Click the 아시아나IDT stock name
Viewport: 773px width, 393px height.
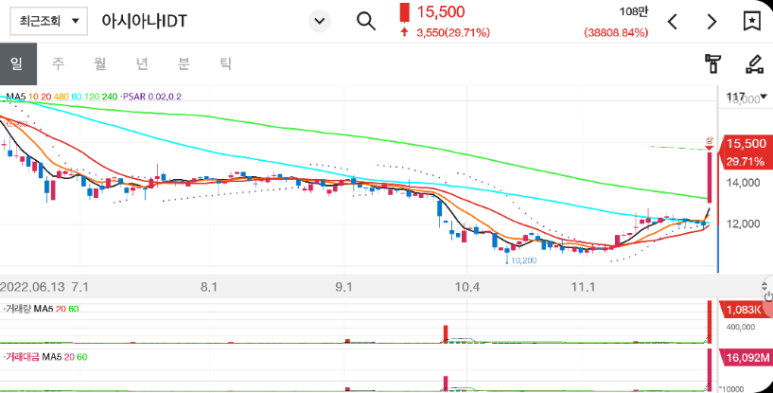[144, 21]
